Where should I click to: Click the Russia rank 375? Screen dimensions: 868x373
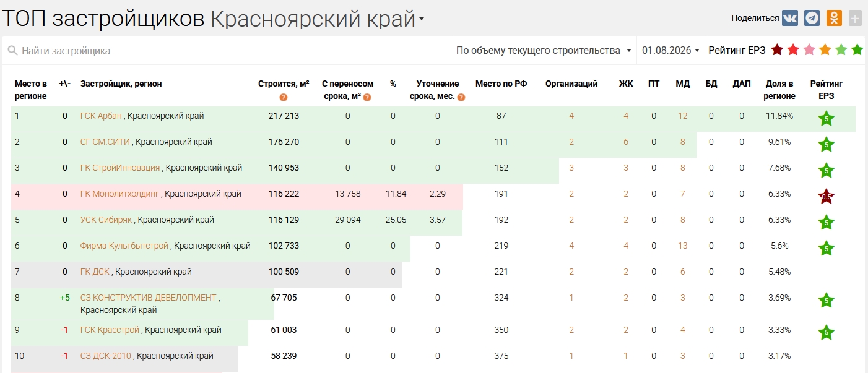point(501,356)
